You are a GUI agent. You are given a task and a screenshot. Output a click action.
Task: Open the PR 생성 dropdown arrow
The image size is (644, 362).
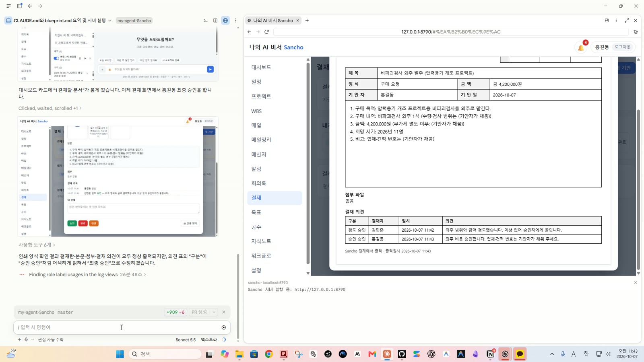214,312
